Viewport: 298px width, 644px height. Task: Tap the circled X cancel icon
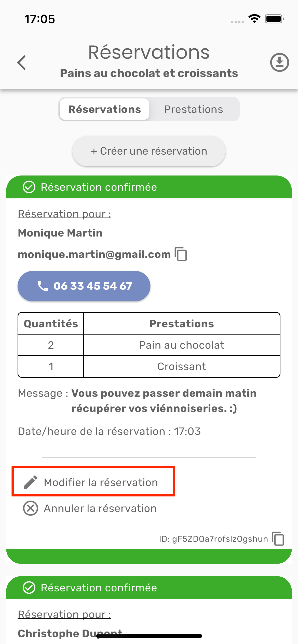[x=31, y=508]
